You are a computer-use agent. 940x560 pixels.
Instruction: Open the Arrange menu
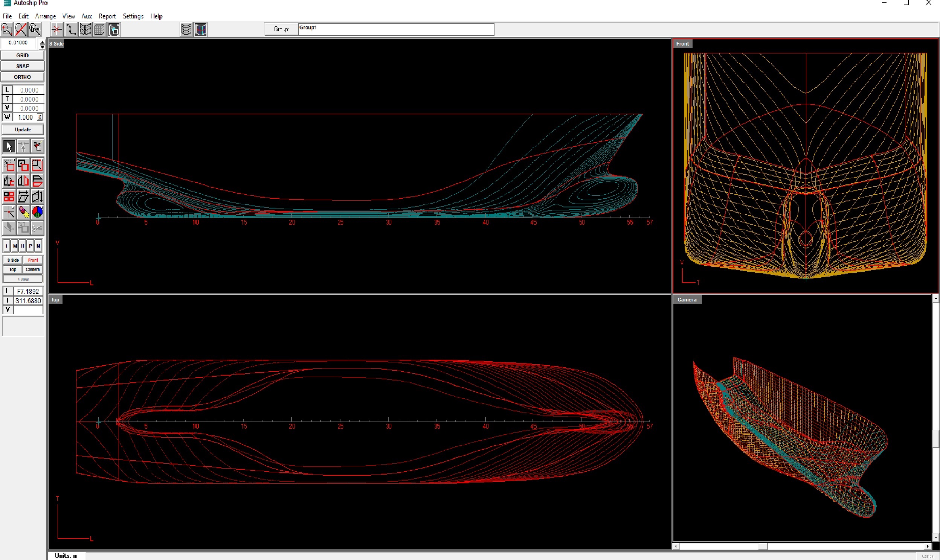coord(45,16)
